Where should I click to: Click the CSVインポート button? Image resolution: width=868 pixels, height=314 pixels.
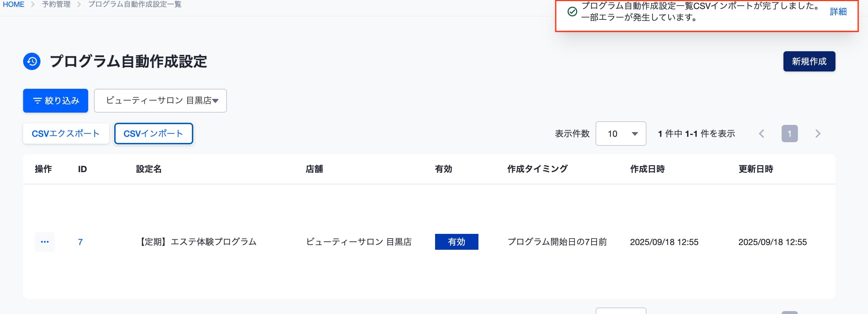click(154, 134)
